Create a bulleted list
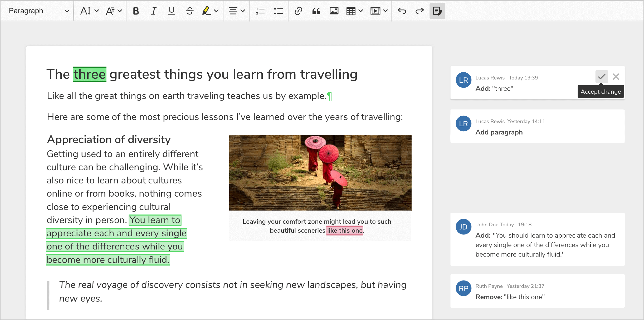Image resolution: width=644 pixels, height=320 pixels. tap(278, 11)
